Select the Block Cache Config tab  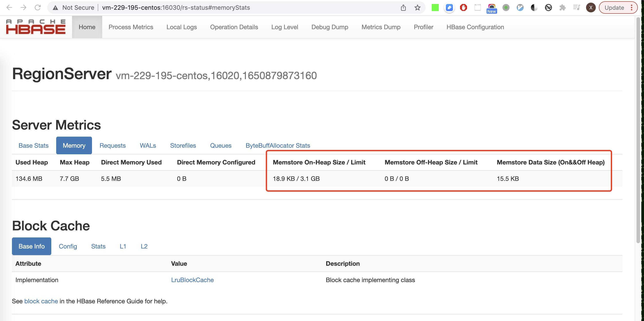click(x=68, y=246)
